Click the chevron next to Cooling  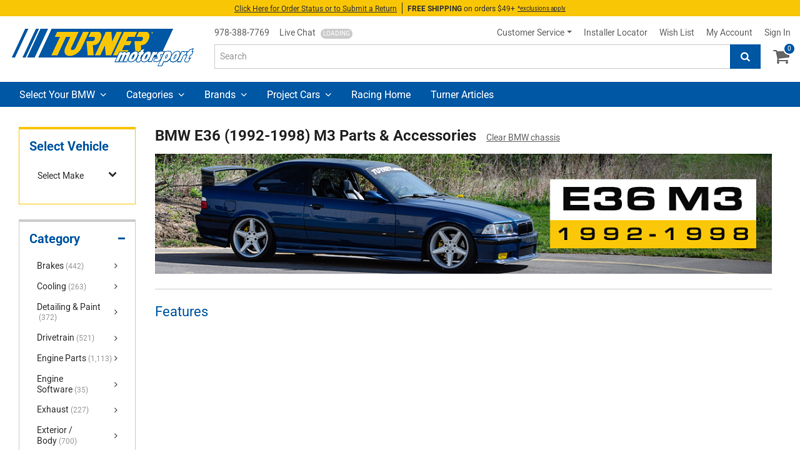[116, 287]
